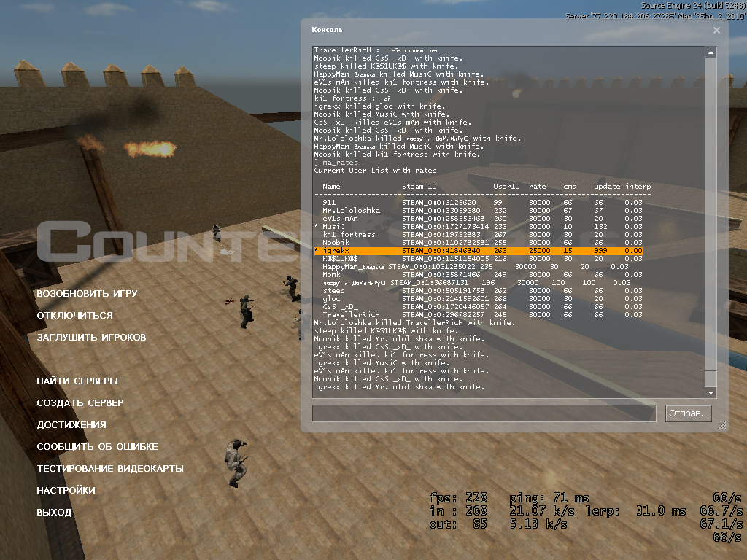Click the 'steep' row in user list
This screenshot has height=560, width=747.
tap(482, 290)
